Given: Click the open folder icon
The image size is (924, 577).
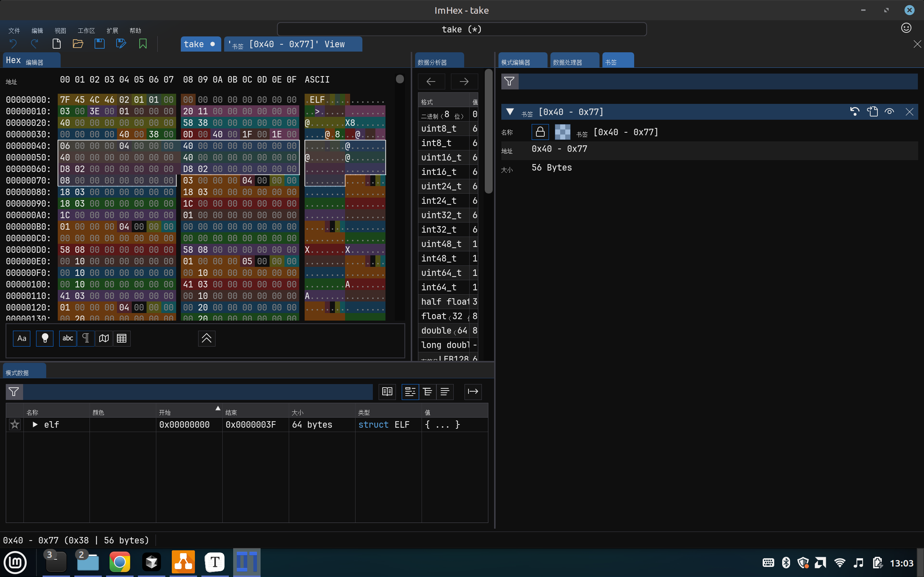Looking at the screenshot, I should [78, 44].
